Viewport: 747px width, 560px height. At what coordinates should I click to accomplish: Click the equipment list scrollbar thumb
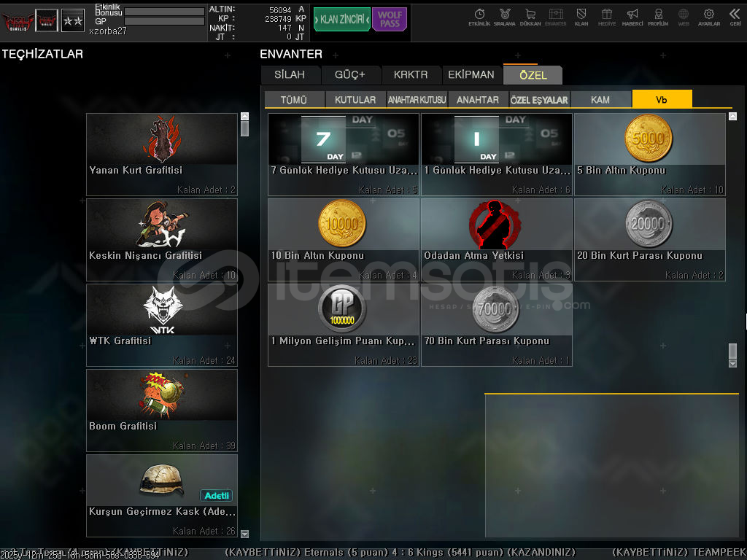(x=245, y=128)
